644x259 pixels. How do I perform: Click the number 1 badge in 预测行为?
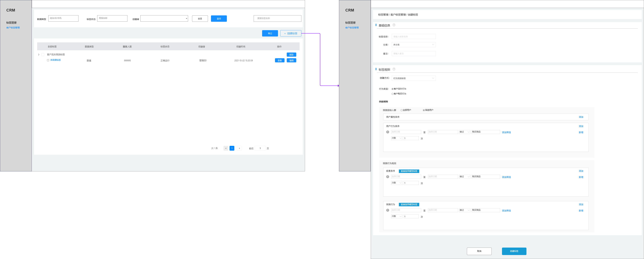(388, 210)
